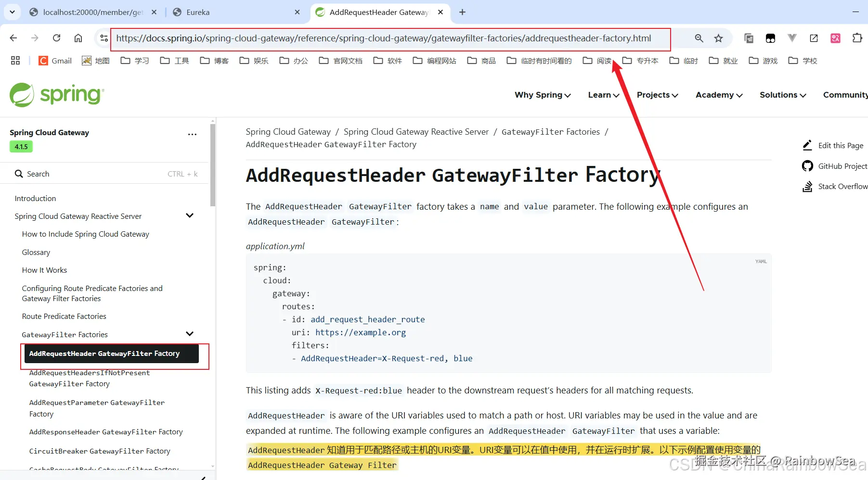Open the 临时有时间看的 bookmarks folder
The image size is (868, 480).
(539, 61)
